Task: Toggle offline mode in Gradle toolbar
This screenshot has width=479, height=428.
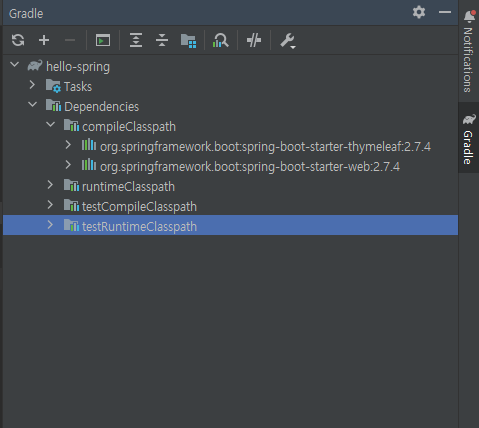Action: (x=254, y=40)
